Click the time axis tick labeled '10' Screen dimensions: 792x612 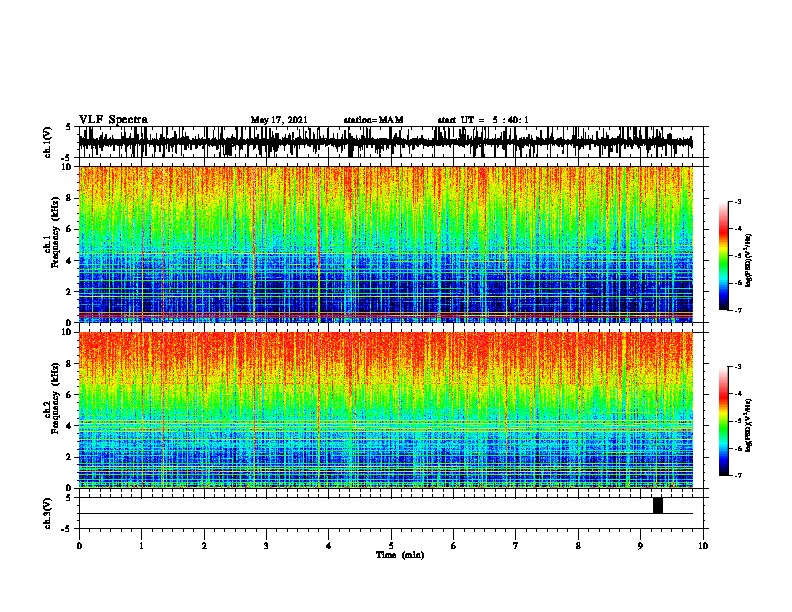(x=703, y=546)
